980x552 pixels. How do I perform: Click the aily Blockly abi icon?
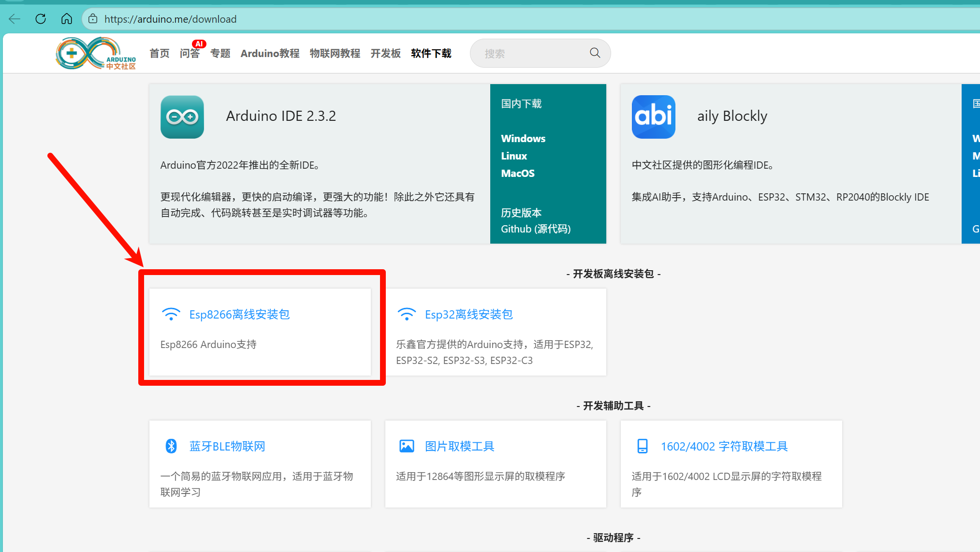653,117
